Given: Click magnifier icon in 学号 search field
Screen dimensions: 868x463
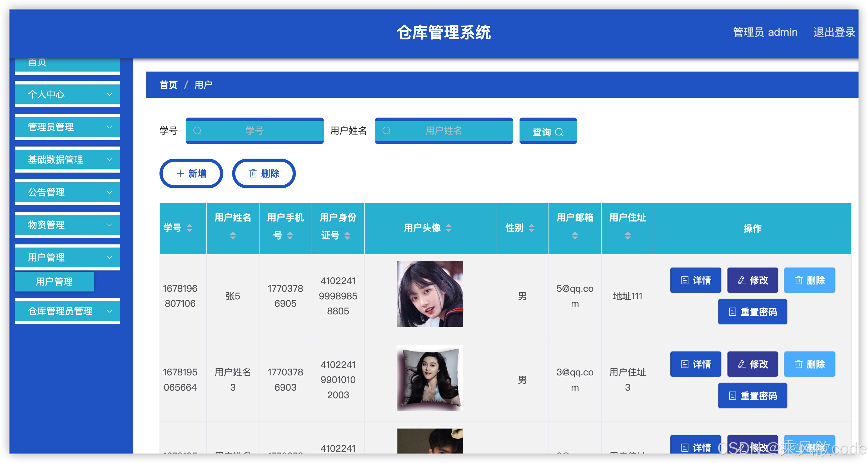Looking at the screenshot, I should pos(197,131).
